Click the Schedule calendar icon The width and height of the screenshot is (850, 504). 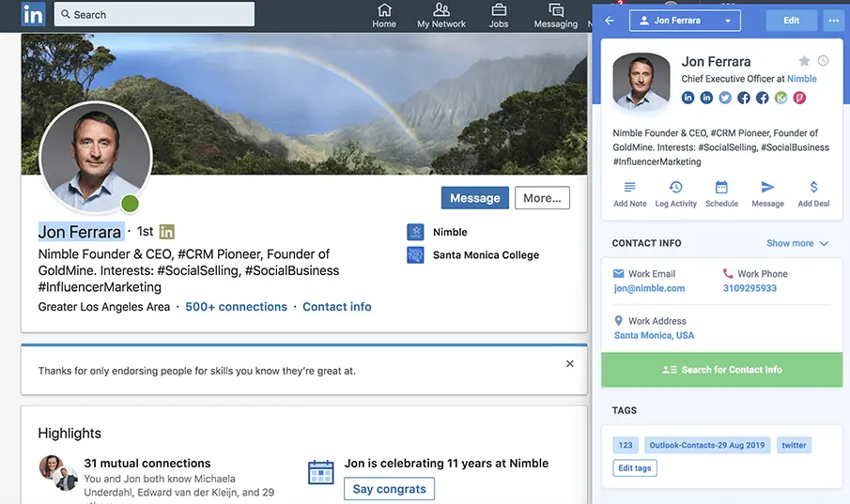721,188
